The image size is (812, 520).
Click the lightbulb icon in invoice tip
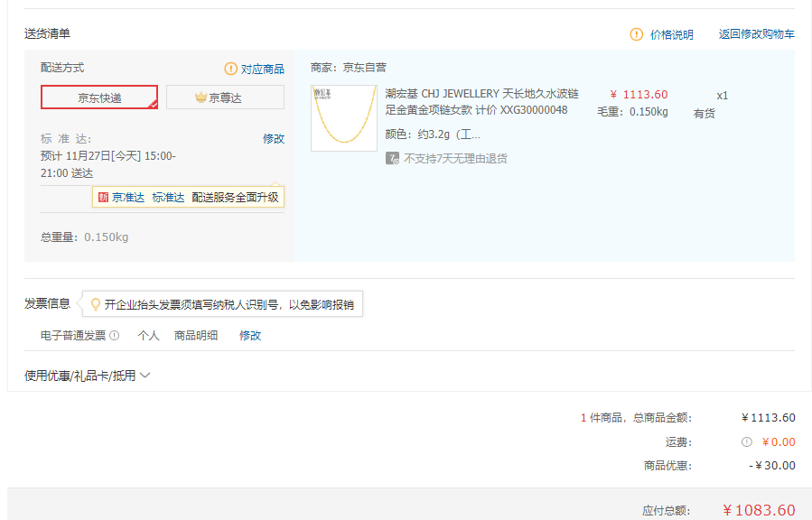95,304
